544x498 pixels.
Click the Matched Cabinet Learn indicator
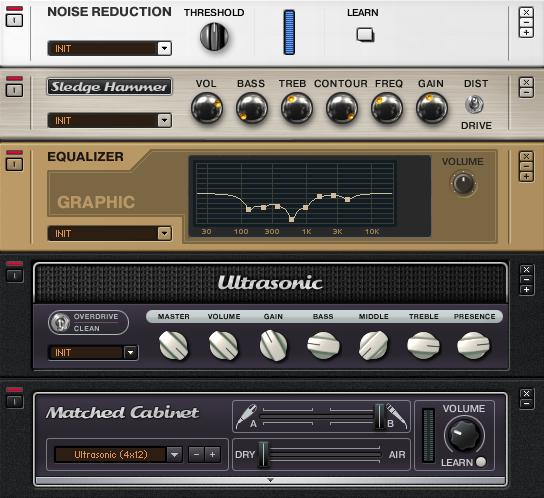click(x=481, y=462)
